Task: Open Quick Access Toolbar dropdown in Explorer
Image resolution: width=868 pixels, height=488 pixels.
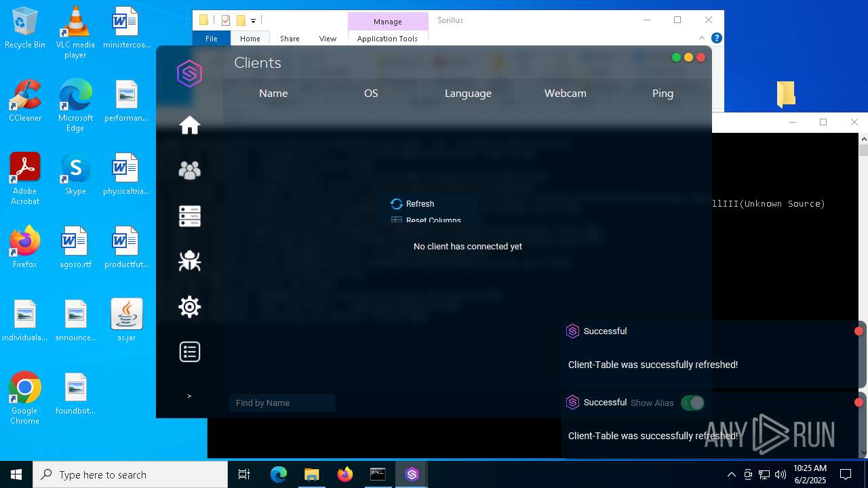Action: (x=254, y=21)
